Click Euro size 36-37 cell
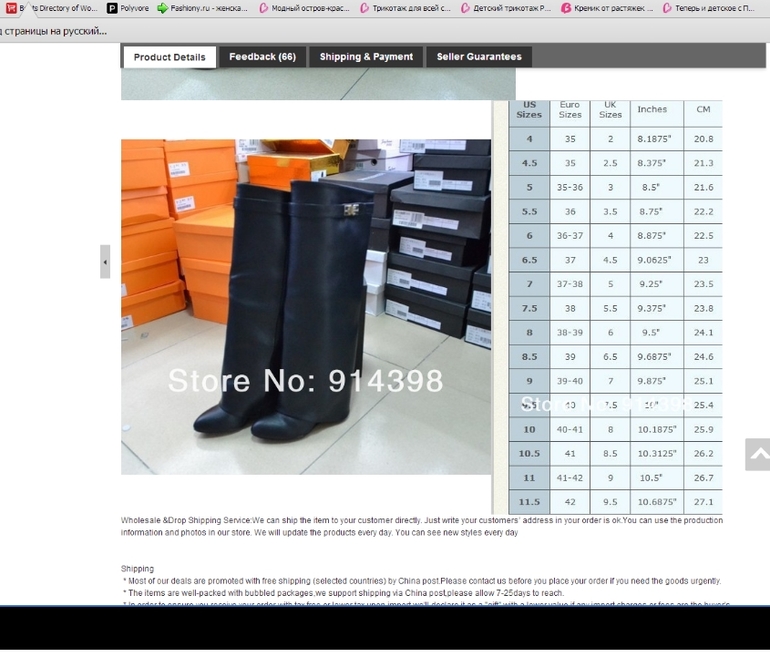 (x=570, y=236)
